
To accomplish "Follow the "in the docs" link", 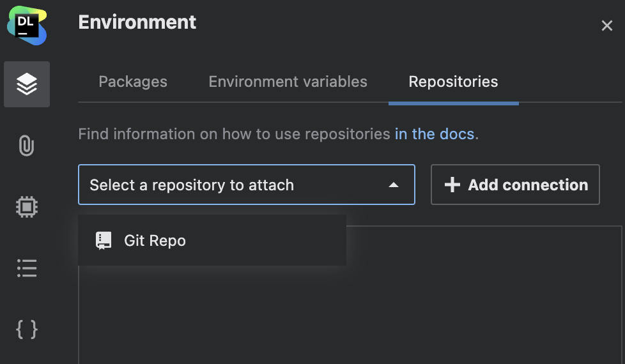I will coord(435,134).
